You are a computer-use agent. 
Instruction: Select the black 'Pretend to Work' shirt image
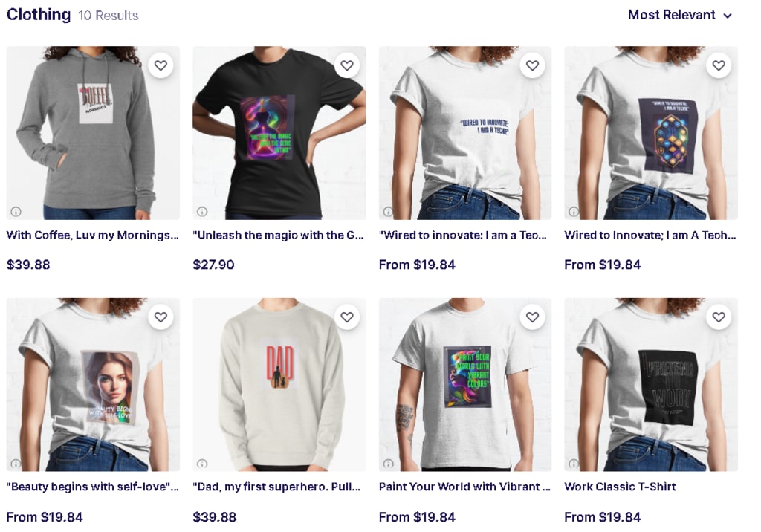(651, 384)
